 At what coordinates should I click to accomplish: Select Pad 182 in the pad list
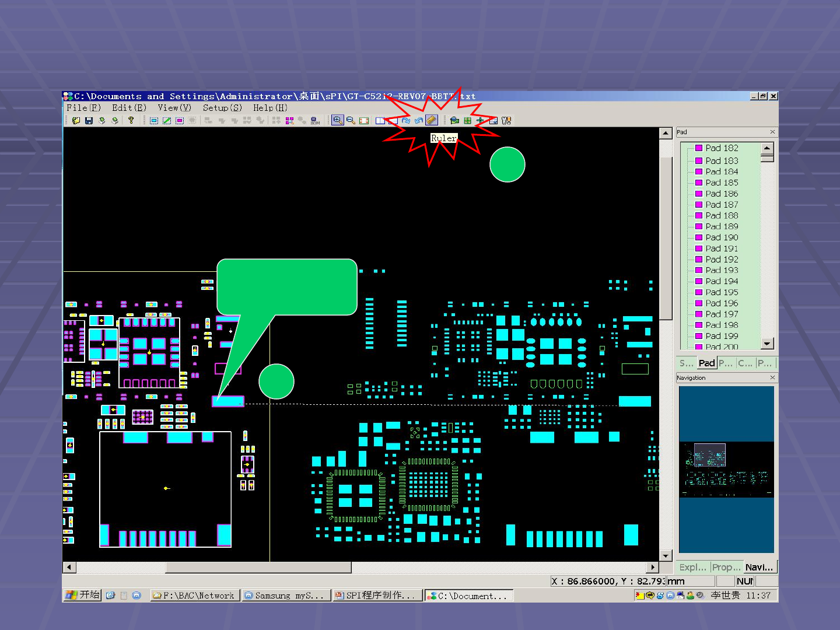point(722,148)
